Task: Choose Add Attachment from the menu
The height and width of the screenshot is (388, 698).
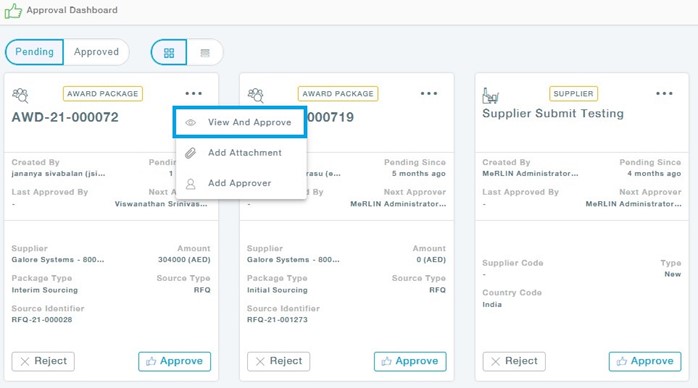Action: pyautogui.click(x=241, y=153)
